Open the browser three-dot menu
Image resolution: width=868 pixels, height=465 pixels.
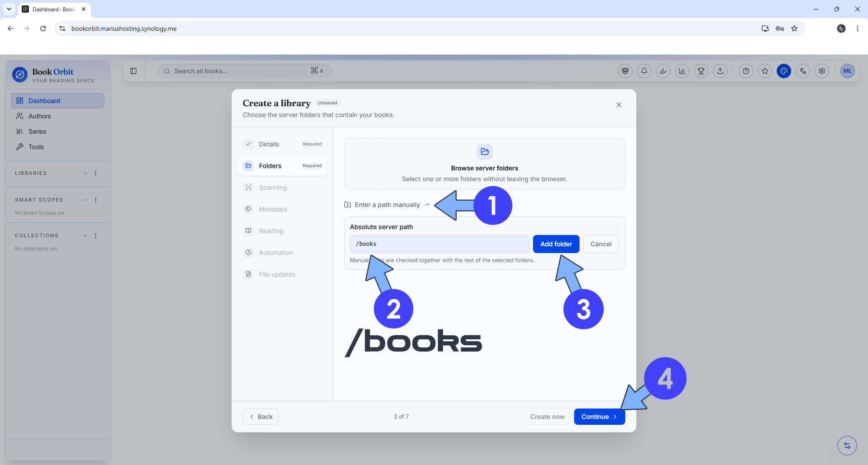pyautogui.click(x=858, y=28)
